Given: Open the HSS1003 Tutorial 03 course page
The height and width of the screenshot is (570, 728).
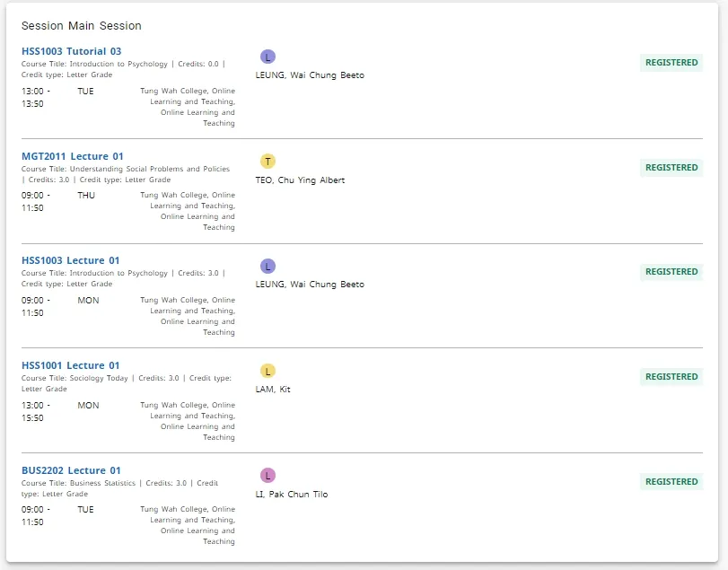Looking at the screenshot, I should [x=72, y=51].
